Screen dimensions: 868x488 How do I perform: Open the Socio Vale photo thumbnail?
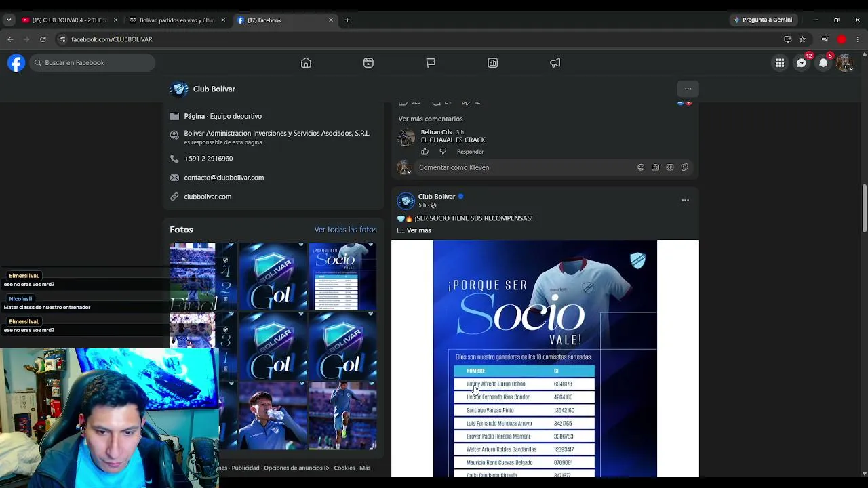point(342,277)
